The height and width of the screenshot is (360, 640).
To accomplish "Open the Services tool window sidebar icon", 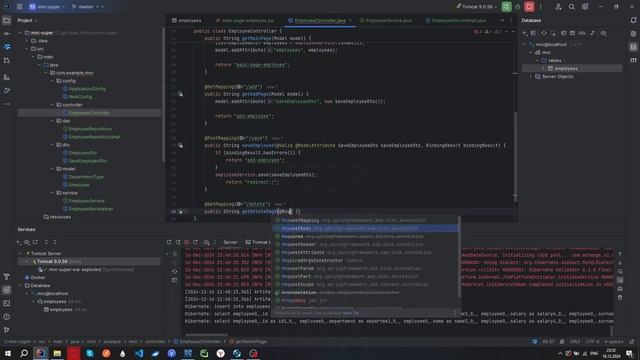I will tap(7, 290).
